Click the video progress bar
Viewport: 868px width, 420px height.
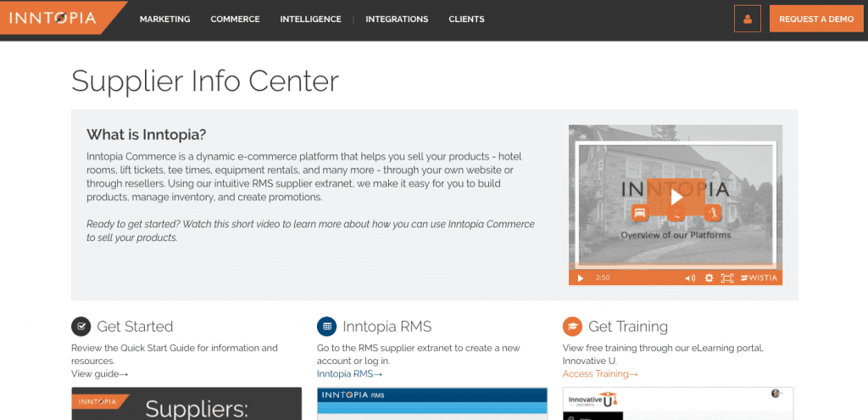(676, 267)
